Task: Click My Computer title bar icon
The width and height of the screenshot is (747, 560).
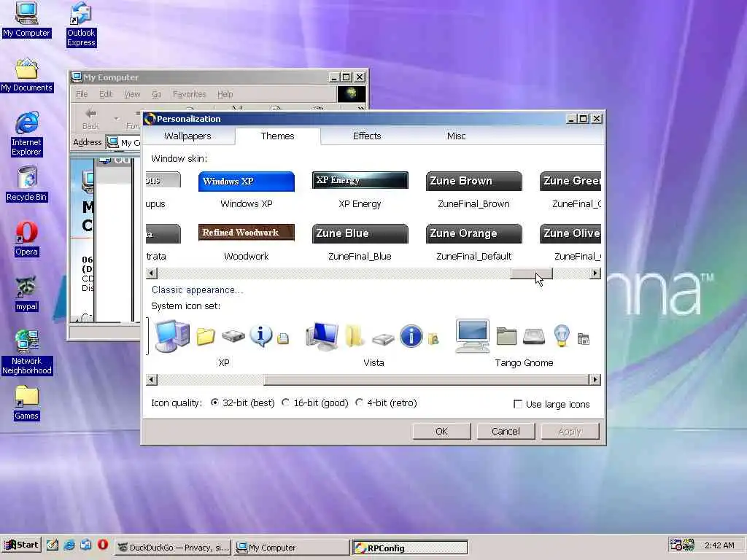Action: [76, 77]
